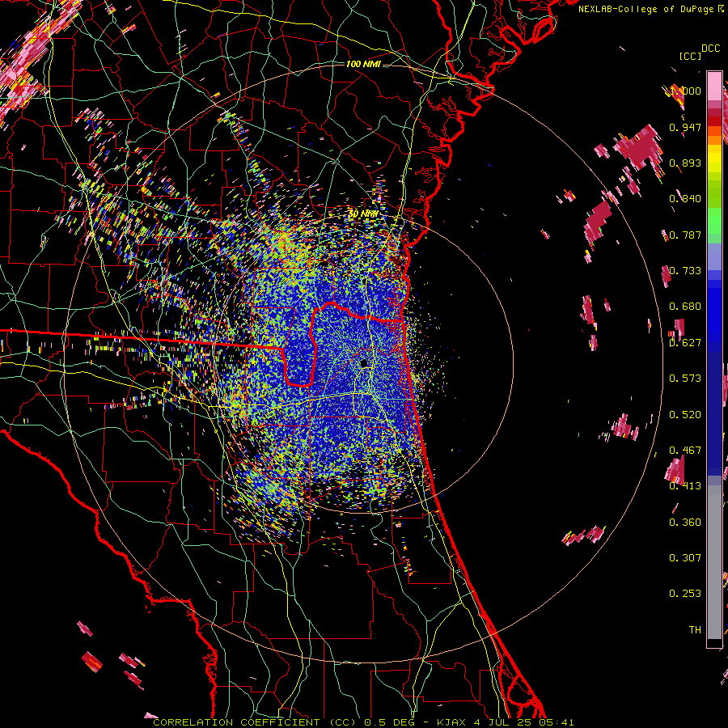This screenshot has width=728, height=728.
Task: Click the TH threshold label
Action: (695, 630)
